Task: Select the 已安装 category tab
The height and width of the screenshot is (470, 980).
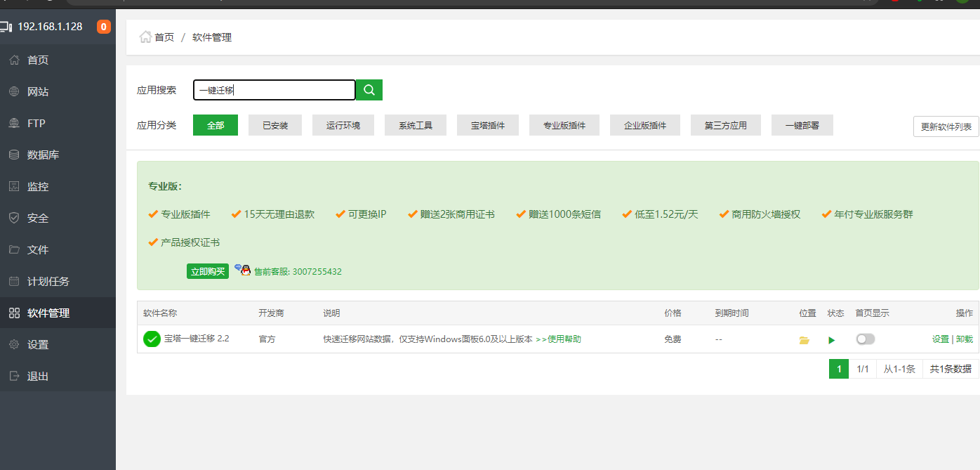Action: click(275, 126)
